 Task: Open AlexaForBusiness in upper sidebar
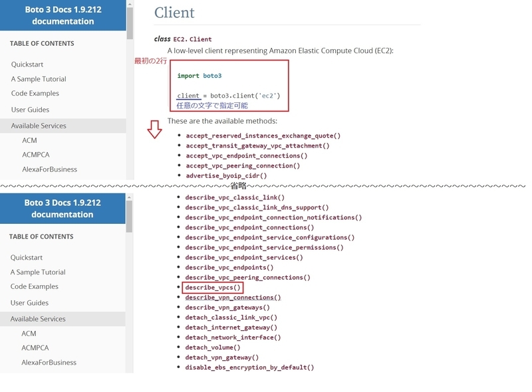tap(49, 169)
